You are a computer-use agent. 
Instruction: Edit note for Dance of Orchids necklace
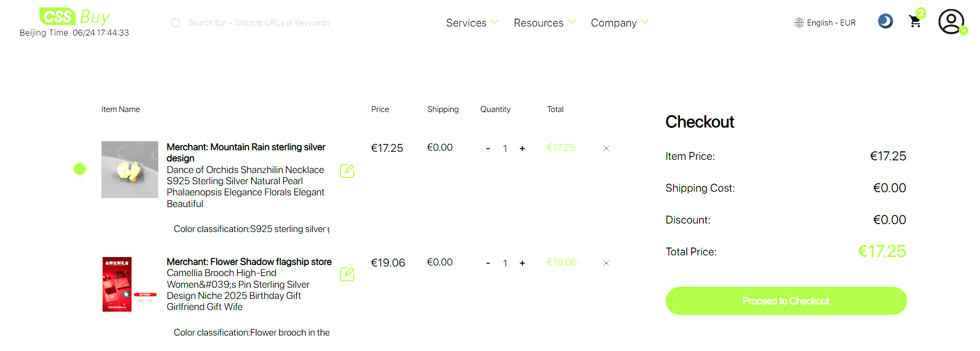pyautogui.click(x=347, y=171)
